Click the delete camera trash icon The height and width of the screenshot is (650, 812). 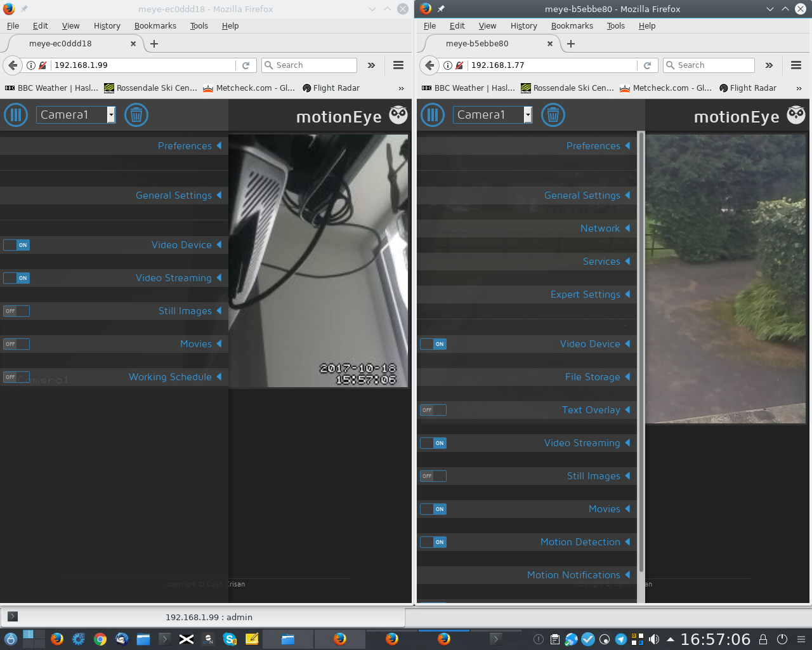[553, 115]
